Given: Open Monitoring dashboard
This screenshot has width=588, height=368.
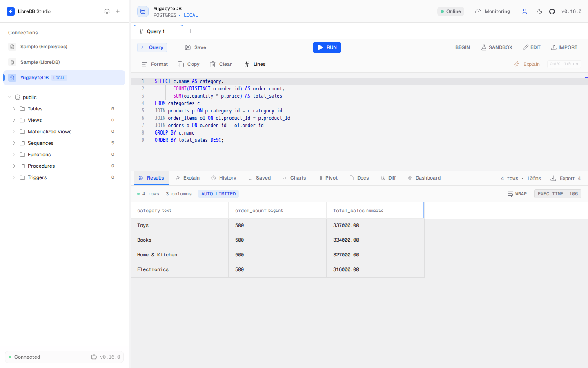Looking at the screenshot, I should tap(492, 11).
